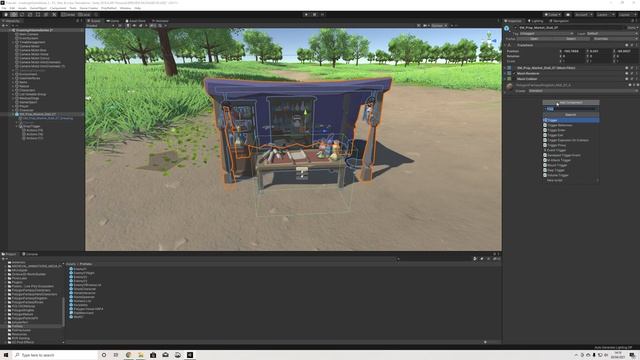Open the Layers dropdown in top bar

[605, 15]
